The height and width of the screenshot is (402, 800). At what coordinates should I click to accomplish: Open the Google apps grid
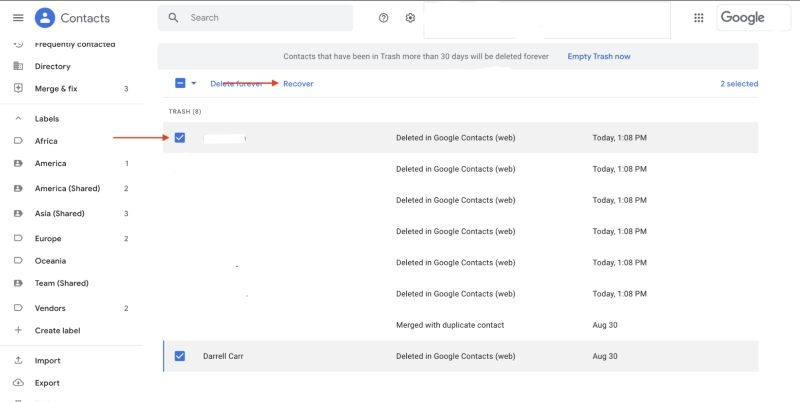click(x=699, y=18)
